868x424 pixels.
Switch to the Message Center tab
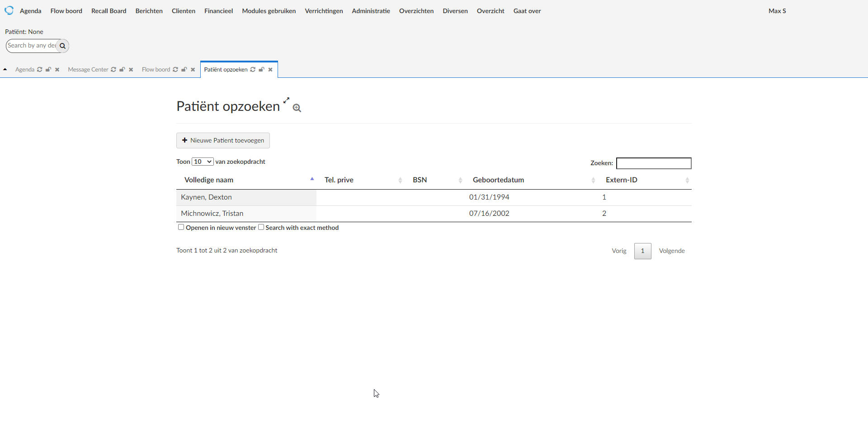tap(88, 69)
